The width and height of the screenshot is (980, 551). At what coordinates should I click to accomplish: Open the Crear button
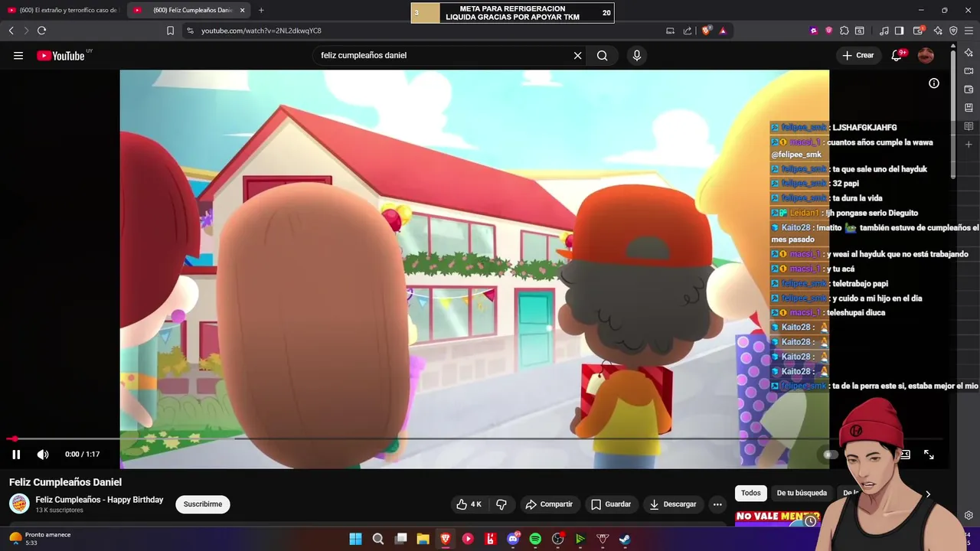point(857,55)
